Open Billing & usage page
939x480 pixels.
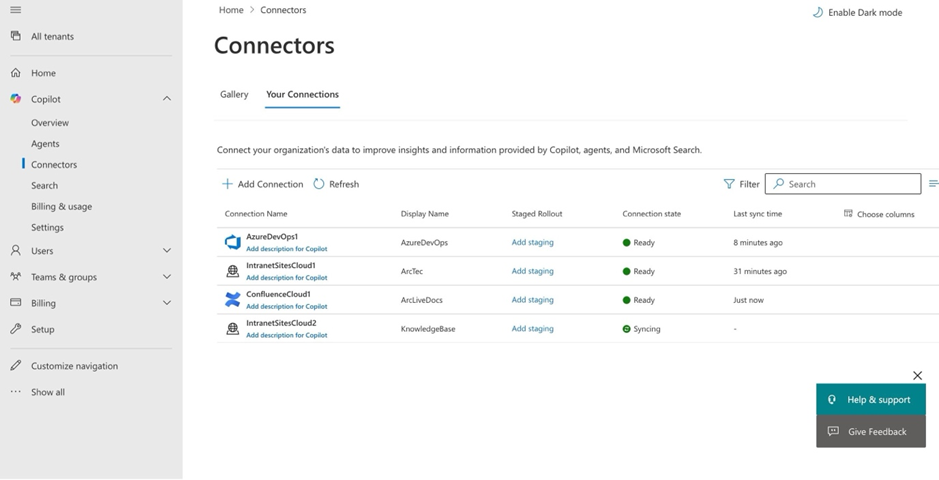62,206
